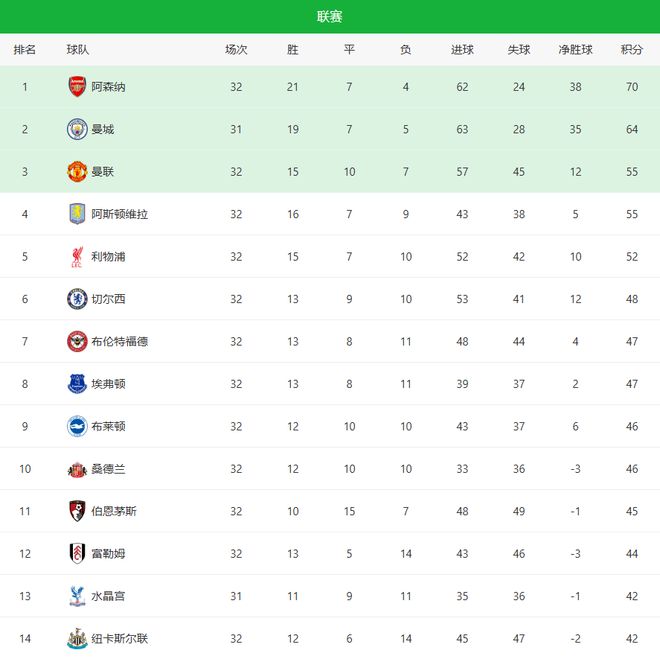Click the Crystal Palace crest icon
The image size is (660, 659).
click(x=77, y=596)
